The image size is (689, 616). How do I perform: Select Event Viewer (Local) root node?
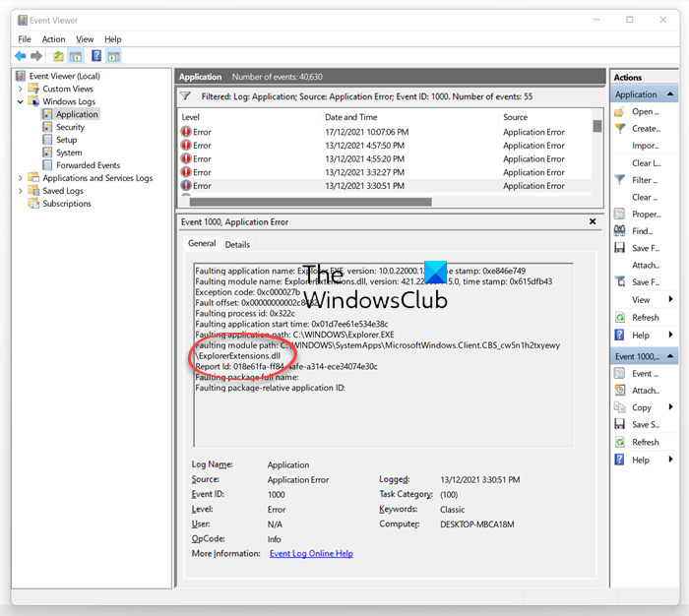65,76
